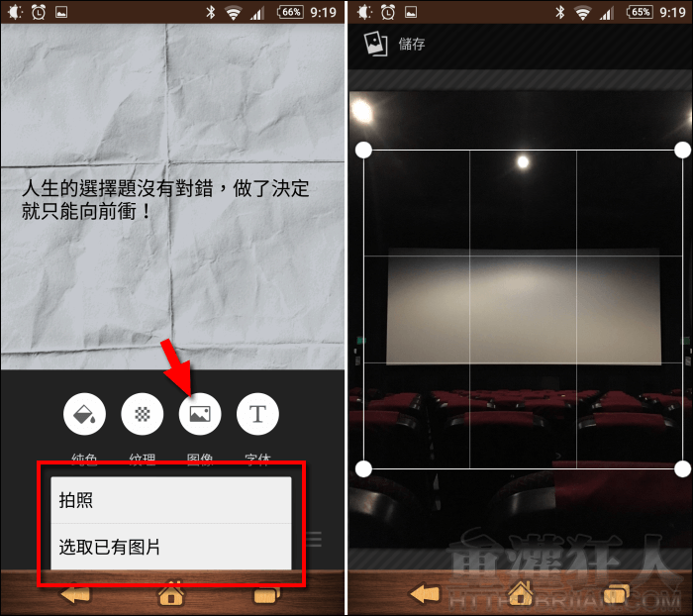Click the top-left crop corner handle
Viewport: 693px width, 616px height.
tap(363, 150)
